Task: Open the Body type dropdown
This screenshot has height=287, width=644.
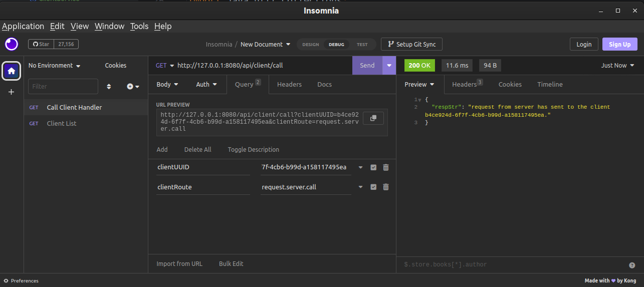Action: pos(167,84)
